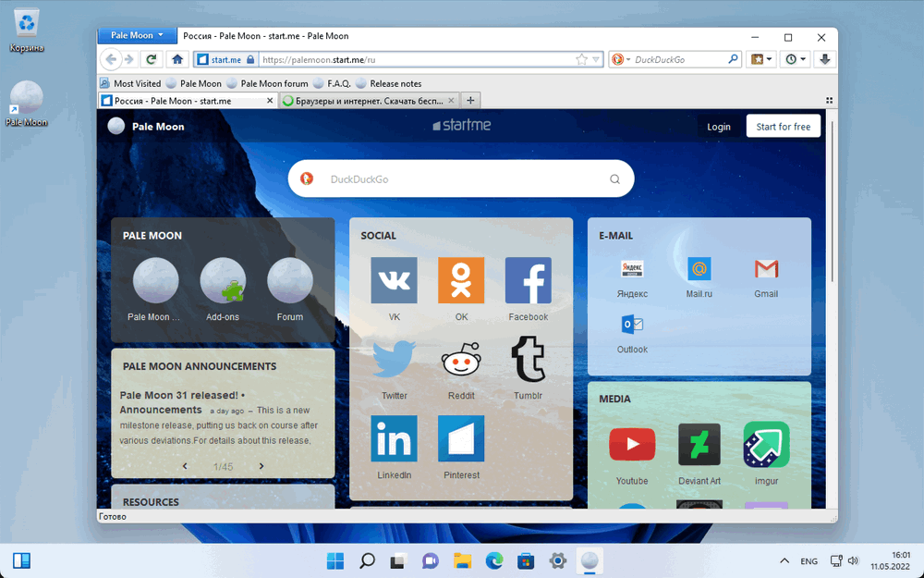
Task: Switch the ENG input language indicator
Action: [x=808, y=561]
